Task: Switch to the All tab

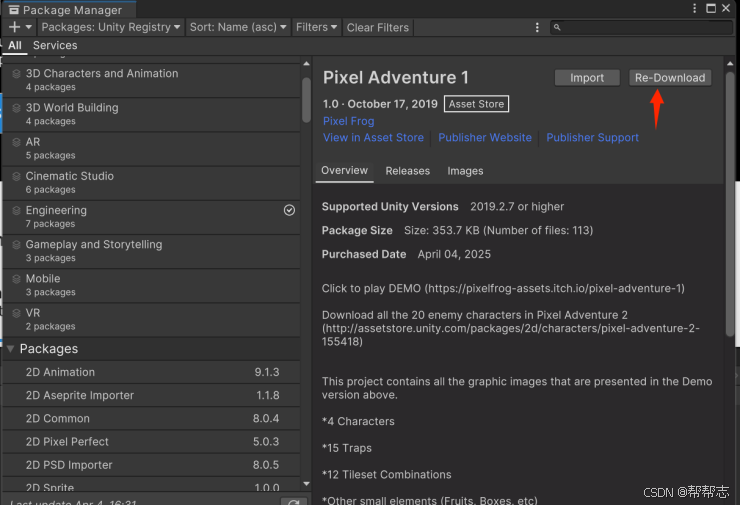Action: [15, 45]
